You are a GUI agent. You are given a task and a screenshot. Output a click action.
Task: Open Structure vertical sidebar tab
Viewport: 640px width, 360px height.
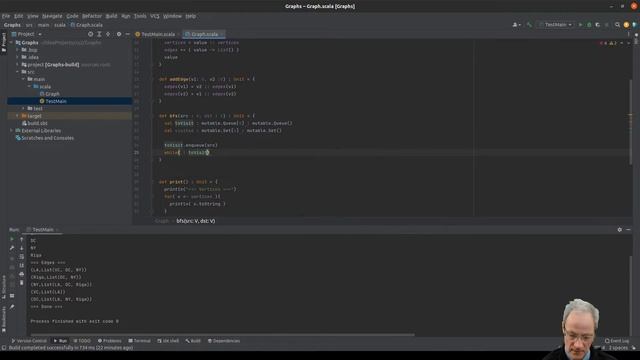(x=4, y=287)
